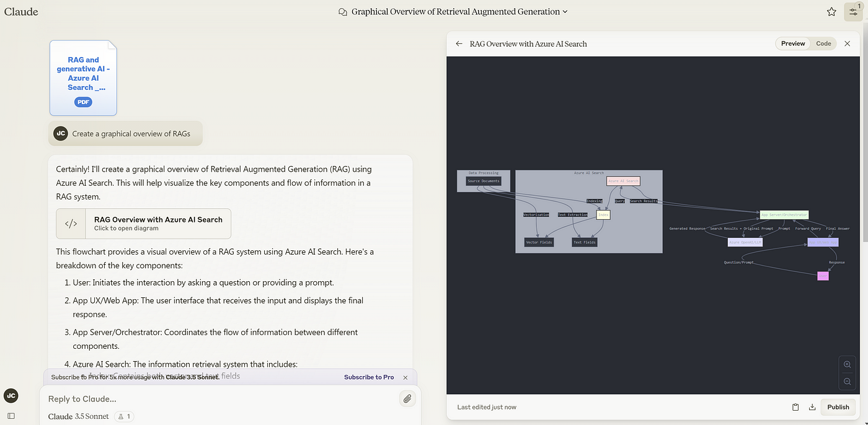Image resolution: width=868 pixels, height=425 pixels.
Task: Click the 'Create a graphical overview of RAGs' message
Action: pyautogui.click(x=131, y=133)
